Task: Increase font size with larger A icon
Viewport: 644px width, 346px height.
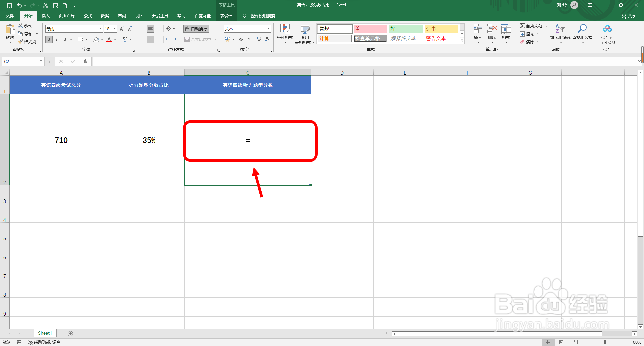Action: (x=122, y=29)
